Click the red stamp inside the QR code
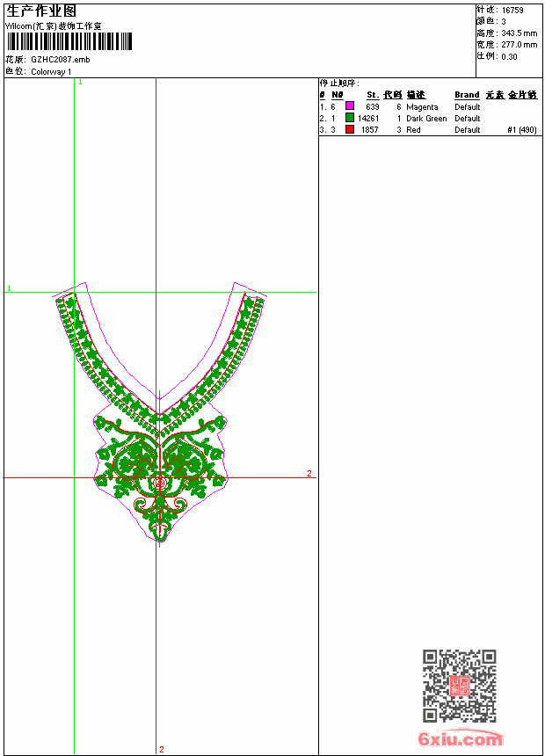The image size is (545, 756). pos(460,686)
